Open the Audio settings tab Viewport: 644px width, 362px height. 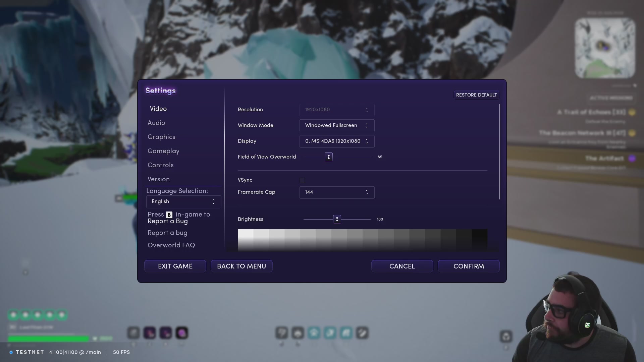tap(156, 123)
